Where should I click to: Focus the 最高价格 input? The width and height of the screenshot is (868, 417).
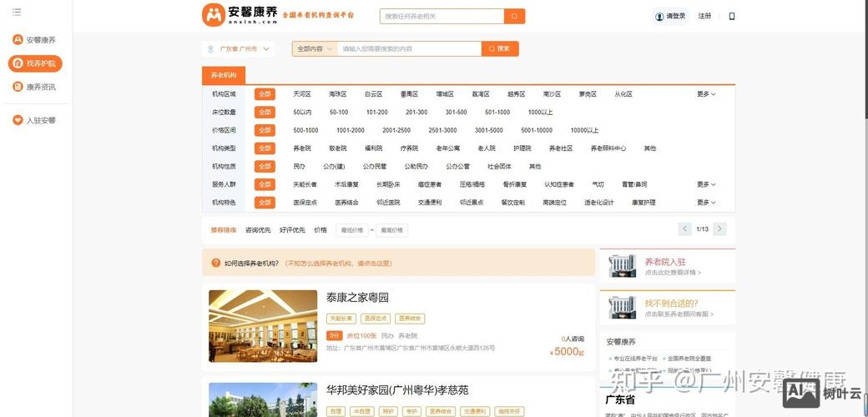tap(392, 230)
